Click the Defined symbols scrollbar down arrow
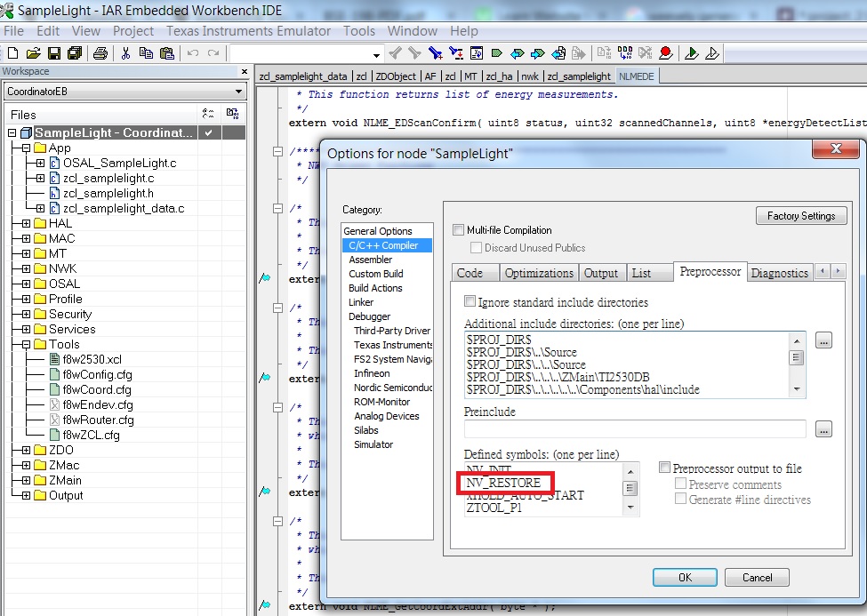867x616 pixels. (630, 507)
